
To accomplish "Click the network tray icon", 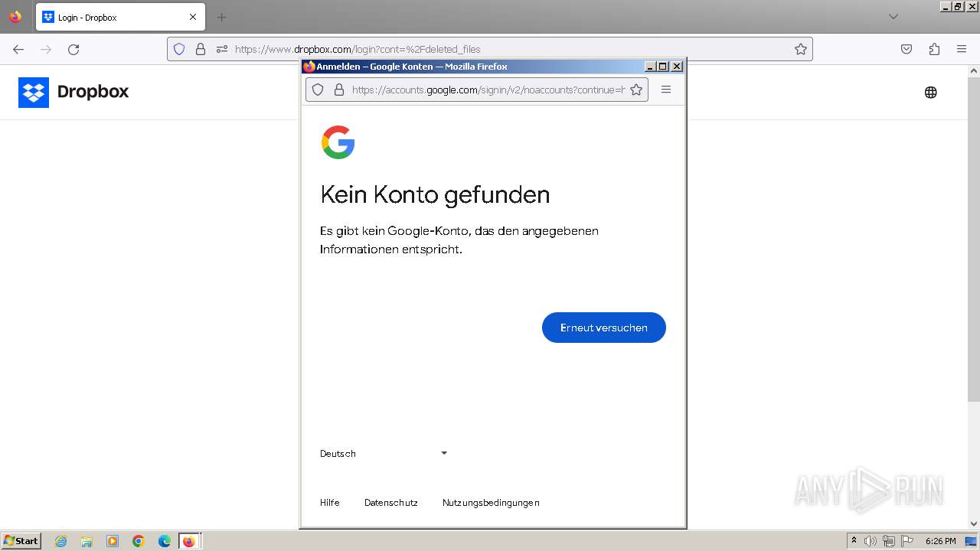I will coord(889,541).
